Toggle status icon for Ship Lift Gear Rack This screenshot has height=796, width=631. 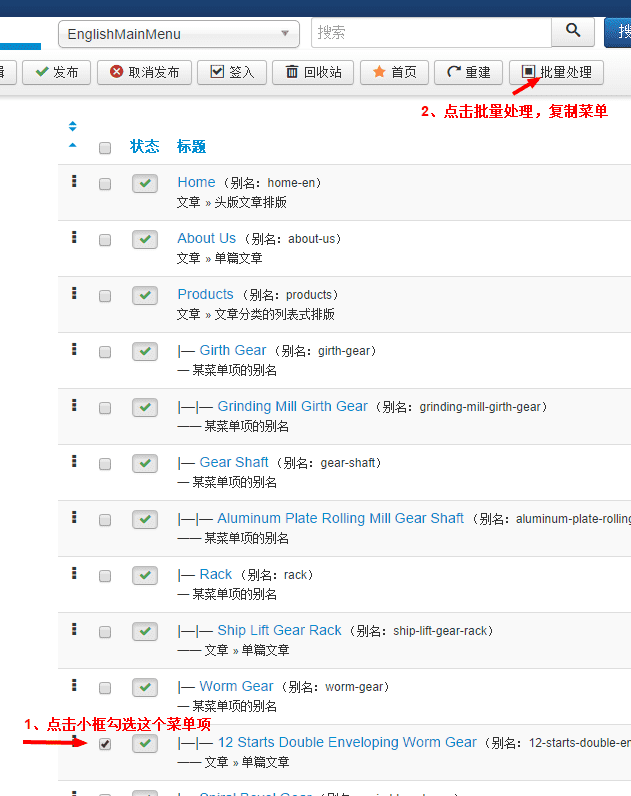(145, 632)
